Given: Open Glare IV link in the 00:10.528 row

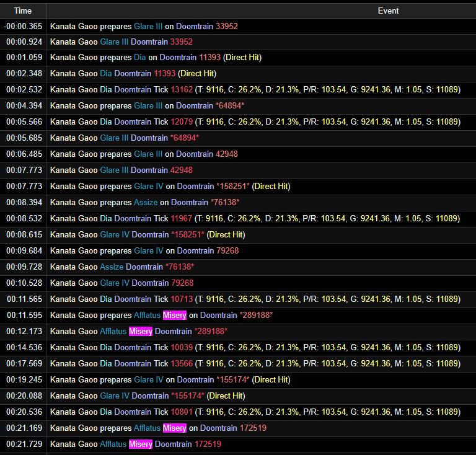Looking at the screenshot, I should tap(115, 283).
